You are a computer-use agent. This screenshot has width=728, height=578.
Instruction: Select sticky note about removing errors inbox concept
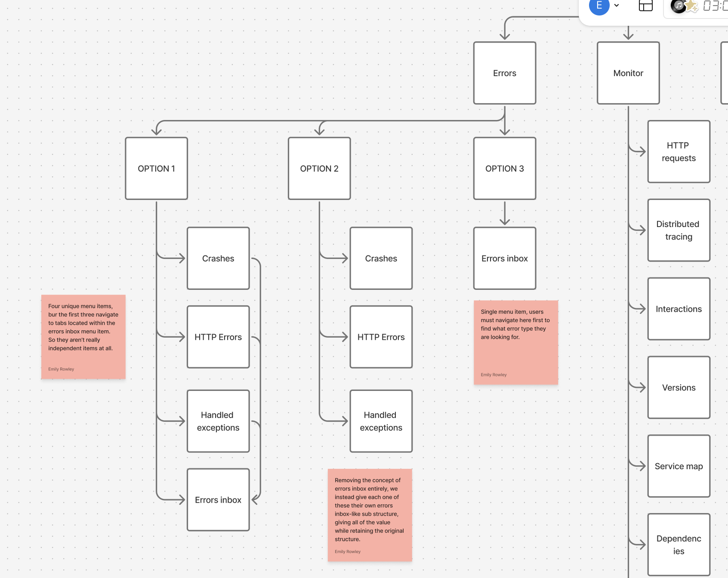[370, 515]
